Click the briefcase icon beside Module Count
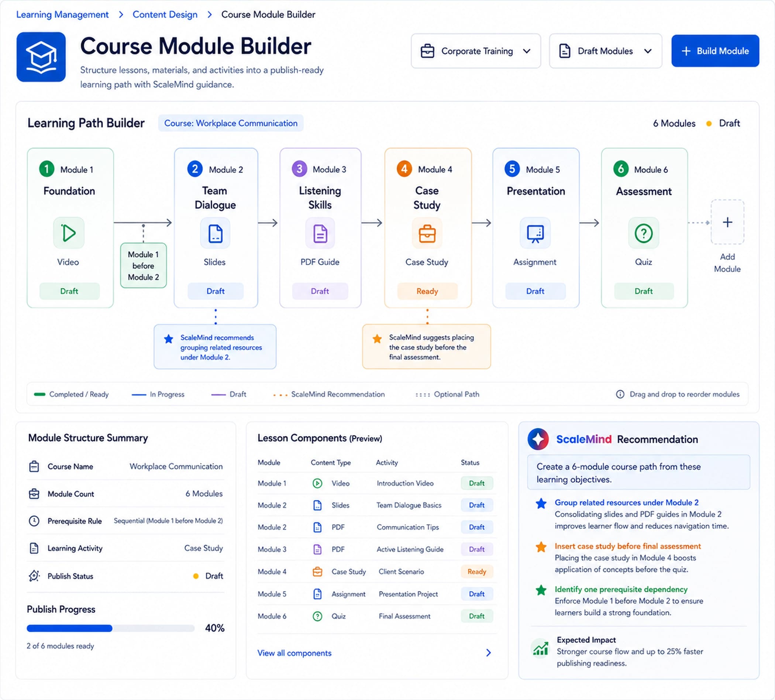 [x=34, y=494]
